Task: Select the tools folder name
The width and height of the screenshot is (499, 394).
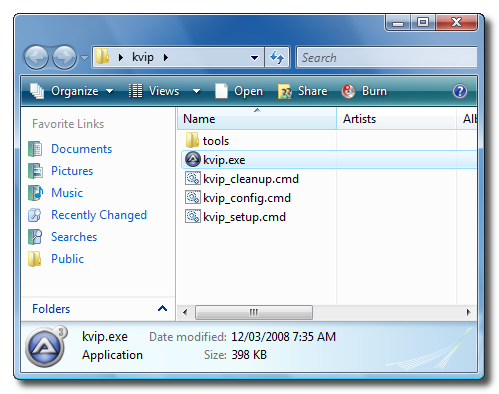Action: [x=216, y=141]
